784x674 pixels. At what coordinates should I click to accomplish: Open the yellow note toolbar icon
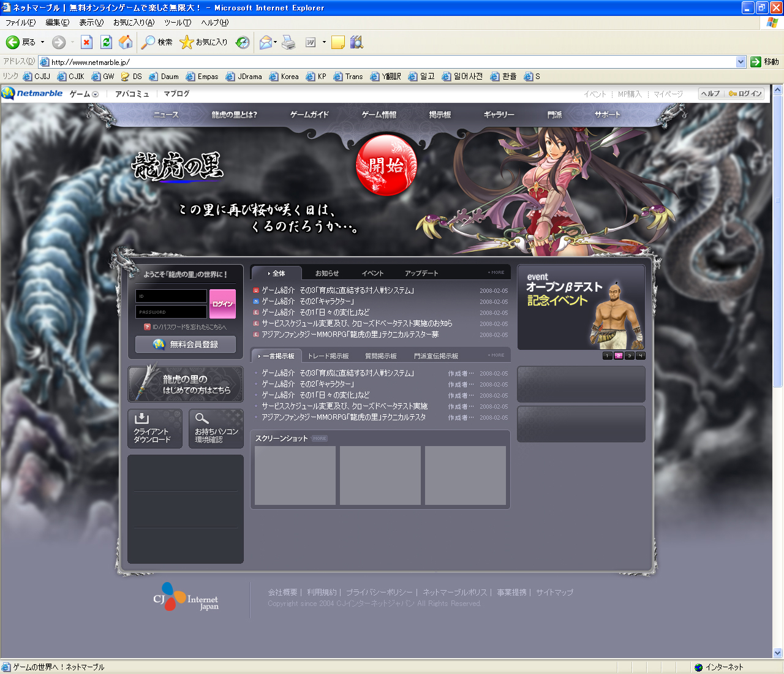pyautogui.click(x=338, y=42)
